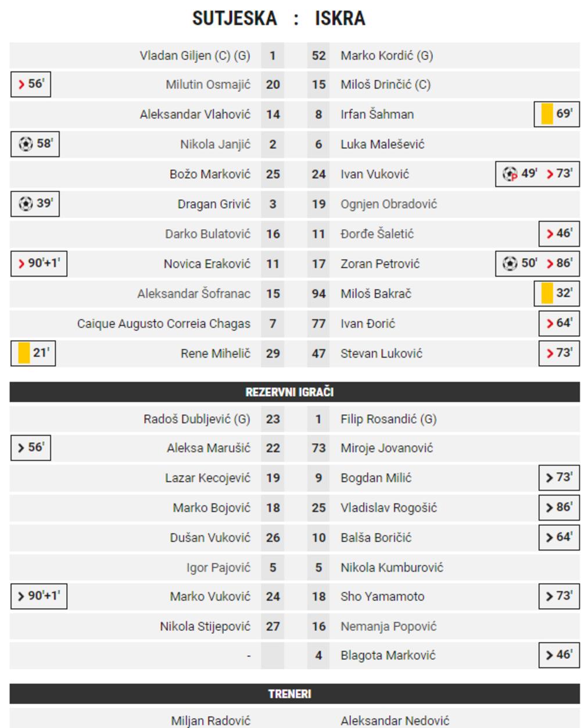Click Ivan Vuković's penalty goal icon
This screenshot has height=728, width=581.
click(510, 174)
